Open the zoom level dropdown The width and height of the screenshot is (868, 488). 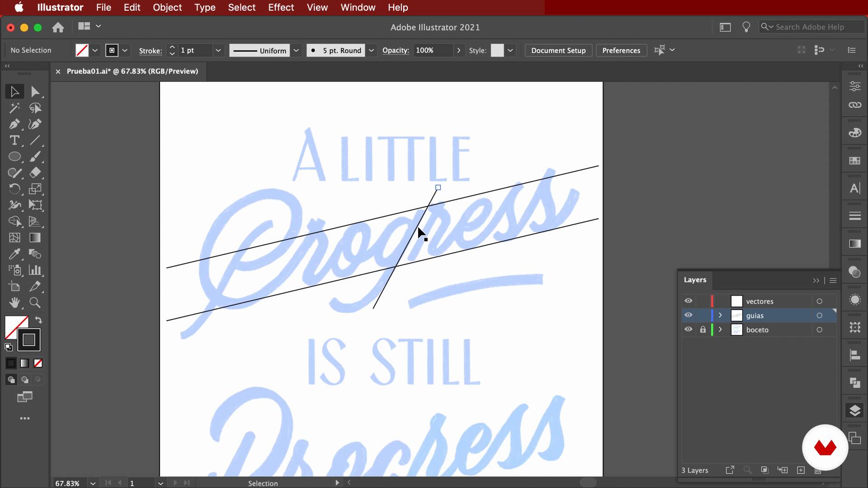93,483
